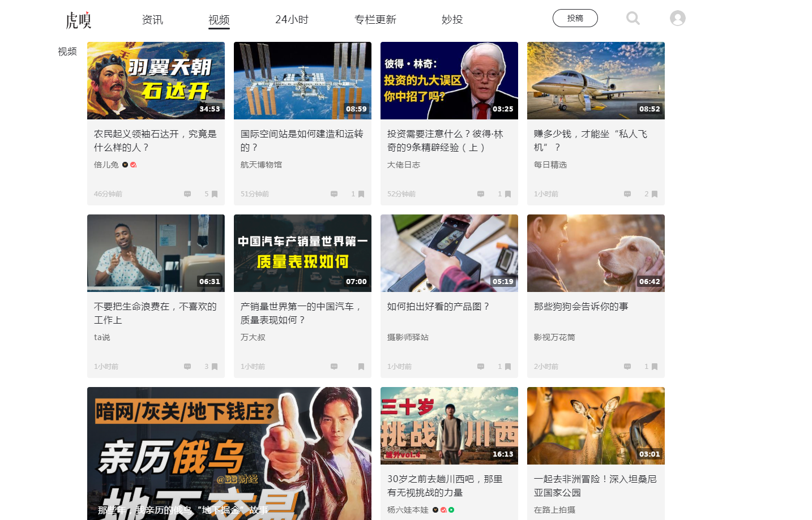Play the man and dog thumbnail
Viewport: 812px width, 520px height.
(596, 253)
